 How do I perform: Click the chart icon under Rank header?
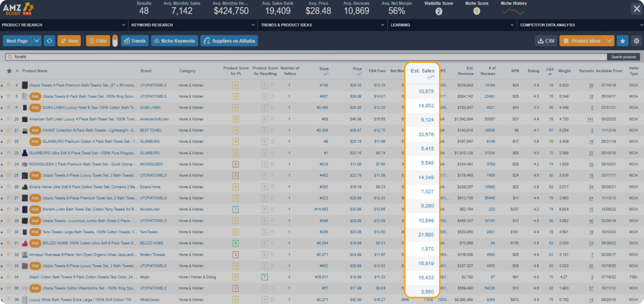326,74
